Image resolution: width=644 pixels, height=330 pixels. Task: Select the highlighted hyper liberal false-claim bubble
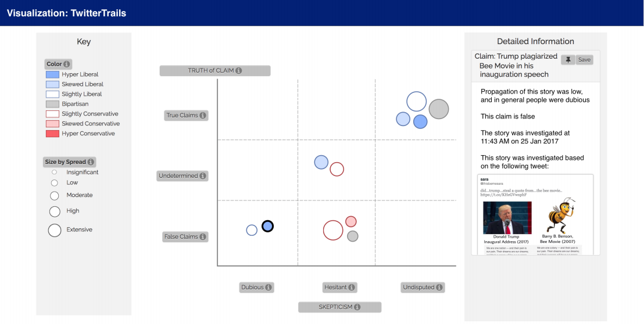click(267, 226)
